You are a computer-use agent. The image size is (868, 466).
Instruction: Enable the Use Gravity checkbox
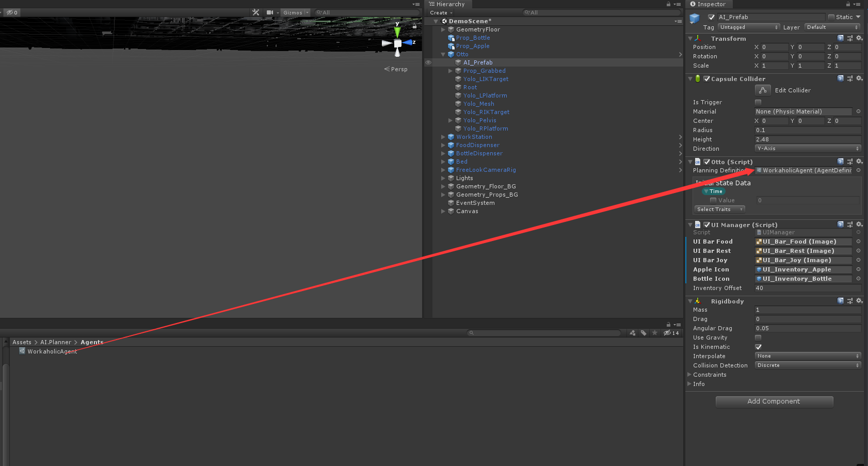coord(758,338)
